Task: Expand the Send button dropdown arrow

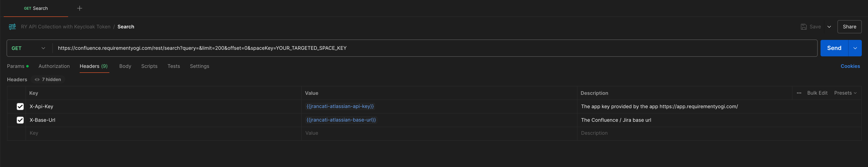Action: tap(855, 48)
